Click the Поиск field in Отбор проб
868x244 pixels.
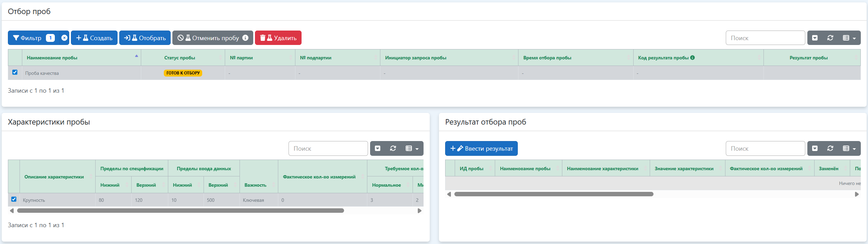(x=765, y=38)
